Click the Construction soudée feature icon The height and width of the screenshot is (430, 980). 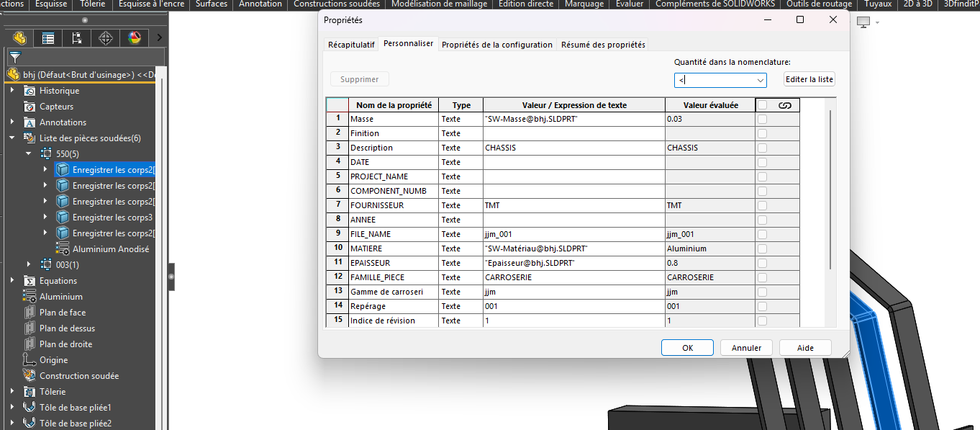point(30,376)
